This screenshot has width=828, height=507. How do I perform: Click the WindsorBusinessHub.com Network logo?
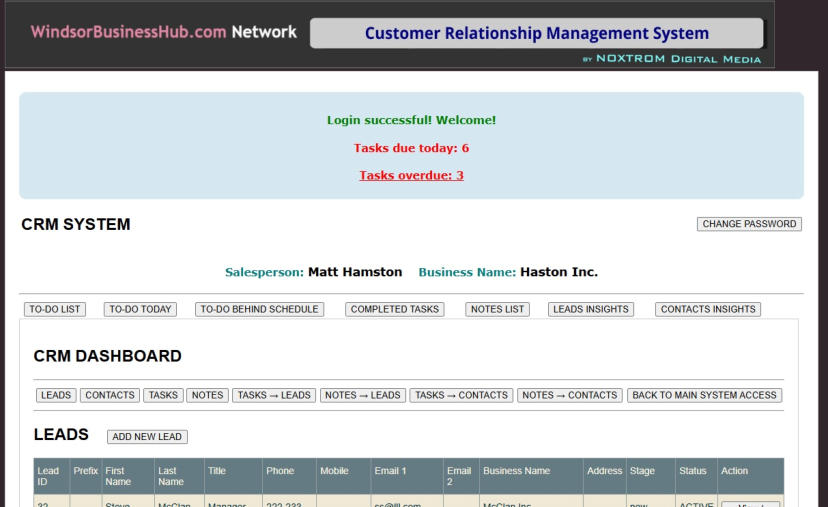[x=164, y=32]
